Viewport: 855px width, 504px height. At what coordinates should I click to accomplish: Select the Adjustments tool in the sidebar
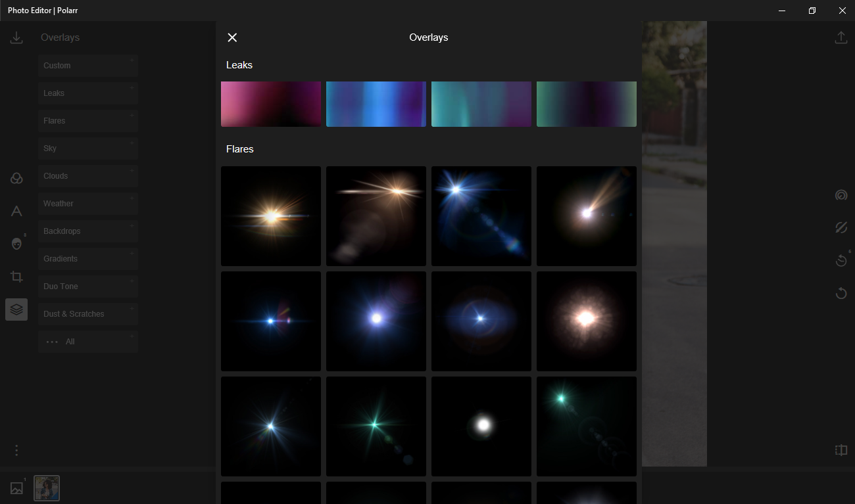tap(16, 178)
